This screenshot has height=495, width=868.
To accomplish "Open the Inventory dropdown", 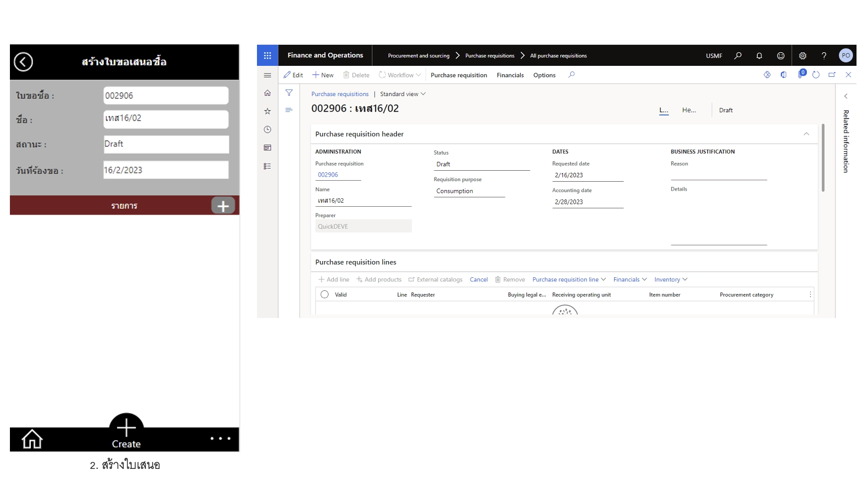I will (671, 280).
